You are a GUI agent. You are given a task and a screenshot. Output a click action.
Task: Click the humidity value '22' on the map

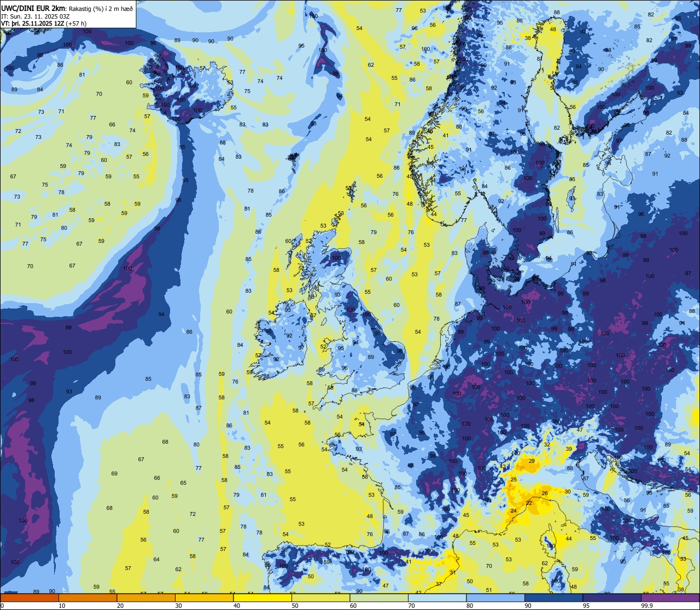point(529,503)
